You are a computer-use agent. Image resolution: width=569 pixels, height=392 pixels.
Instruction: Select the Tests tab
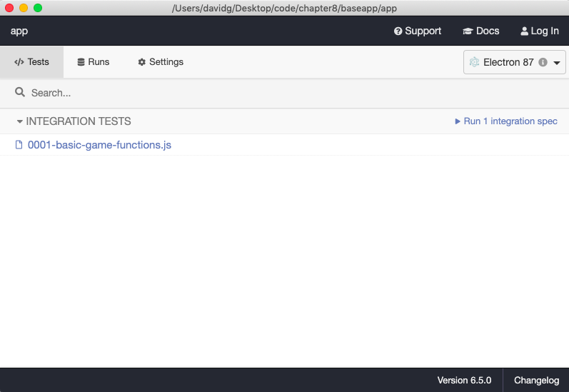coord(32,62)
